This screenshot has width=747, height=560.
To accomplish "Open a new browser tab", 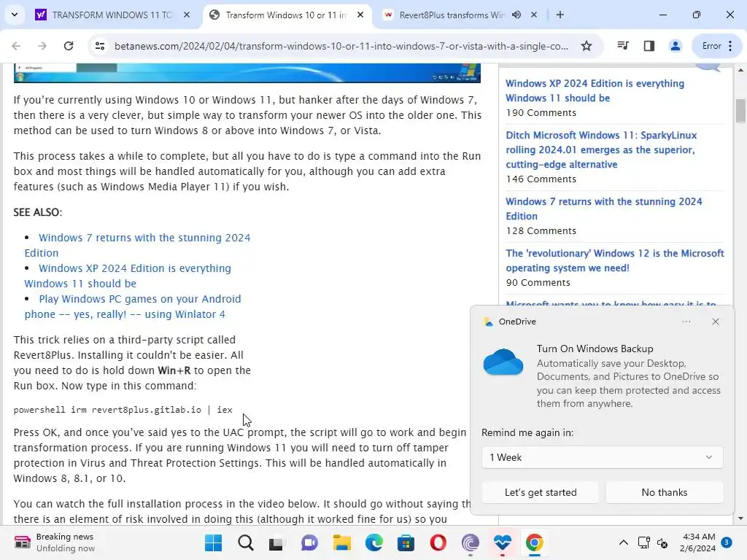I will coord(560,15).
